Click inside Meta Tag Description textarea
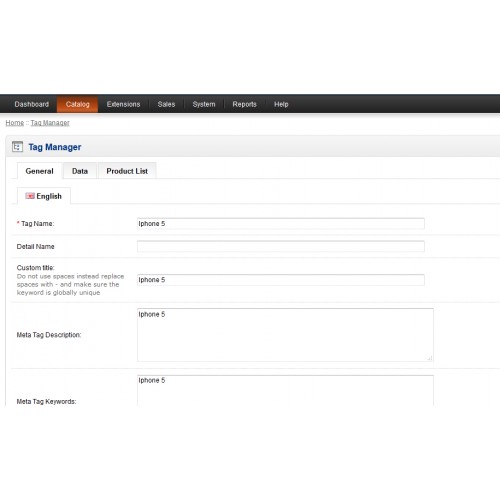 pos(285,335)
